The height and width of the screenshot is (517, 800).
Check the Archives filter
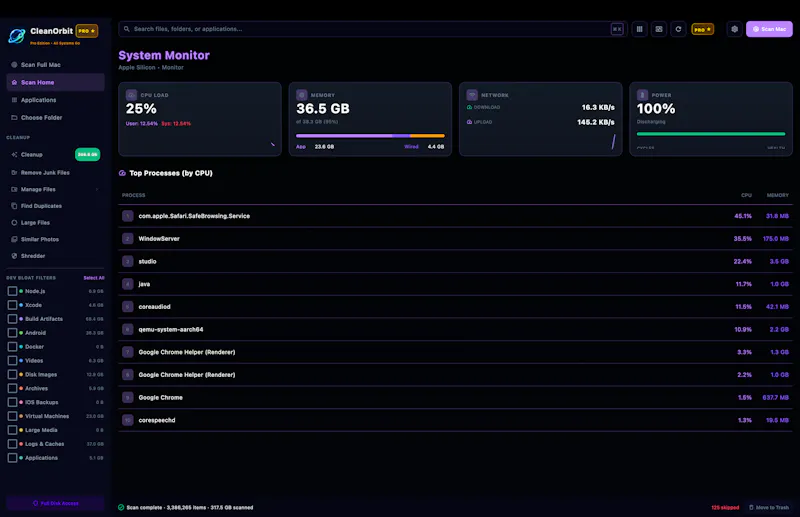tap(12, 388)
